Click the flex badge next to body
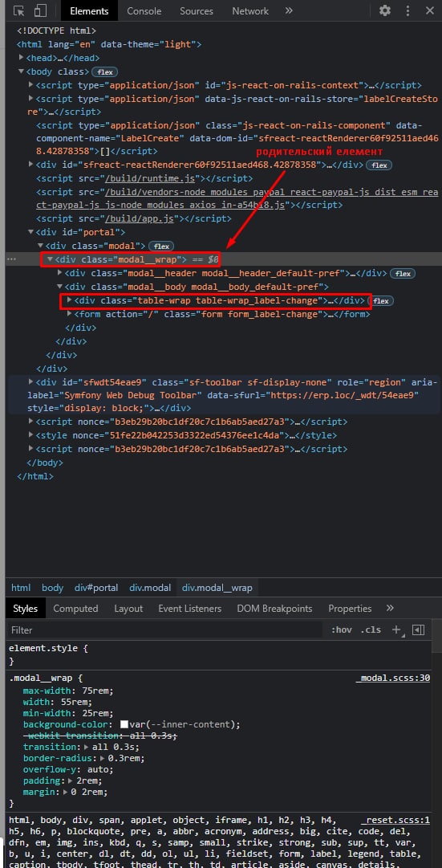 click(104, 72)
